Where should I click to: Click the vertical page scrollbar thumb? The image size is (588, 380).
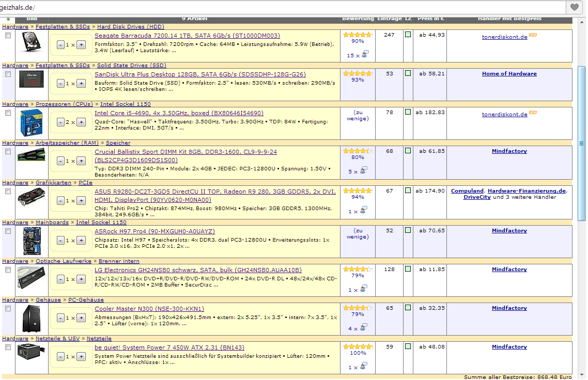(x=581, y=144)
